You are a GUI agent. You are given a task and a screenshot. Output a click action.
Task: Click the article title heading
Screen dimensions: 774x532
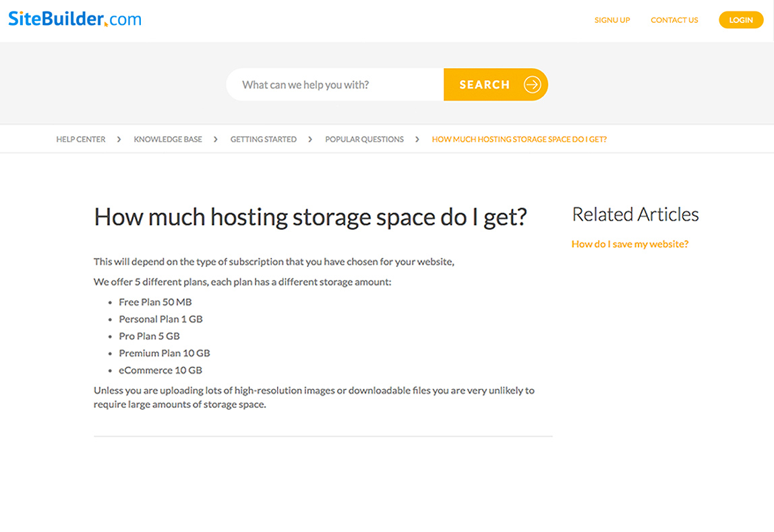tap(310, 216)
